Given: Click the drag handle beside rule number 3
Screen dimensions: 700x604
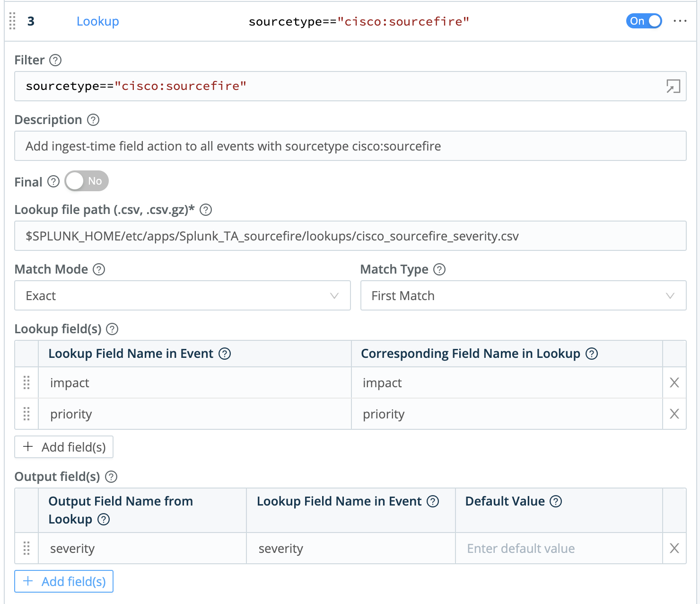Looking at the screenshot, I should point(12,21).
